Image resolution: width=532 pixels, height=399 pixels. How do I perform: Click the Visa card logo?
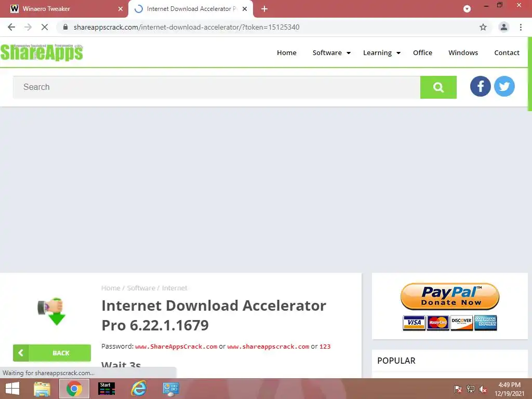click(x=414, y=323)
